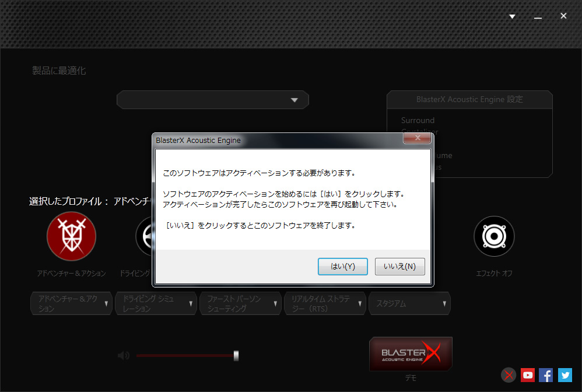Click the アドベンチャー＆アクション label under the icon
The image size is (582, 392).
(x=71, y=274)
